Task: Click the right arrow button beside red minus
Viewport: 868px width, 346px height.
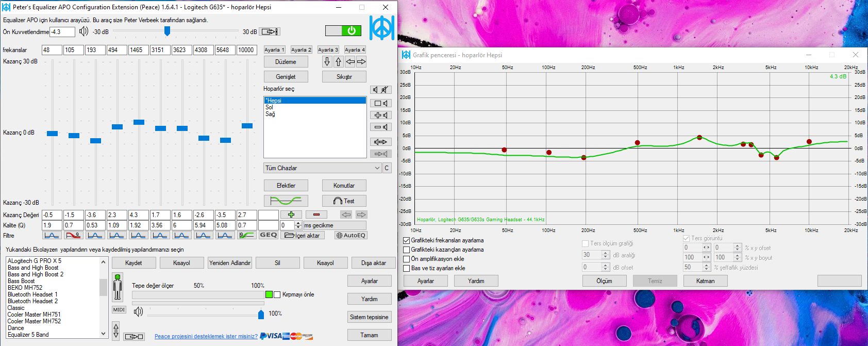Action: 361,215
